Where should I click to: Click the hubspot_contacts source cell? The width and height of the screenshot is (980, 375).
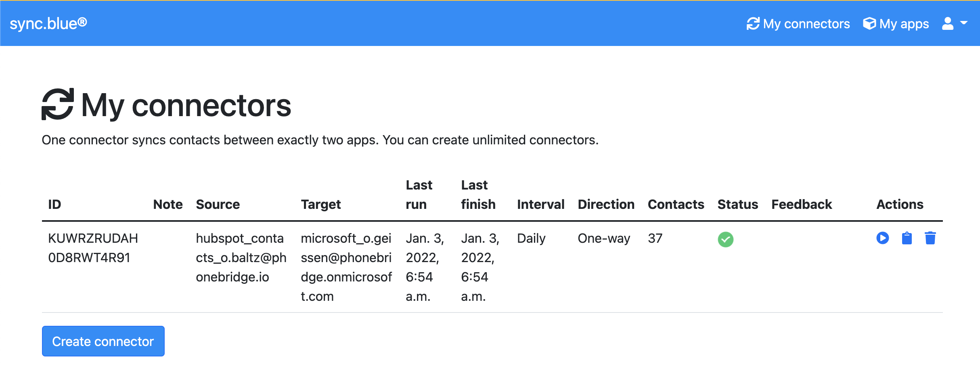pos(241,258)
